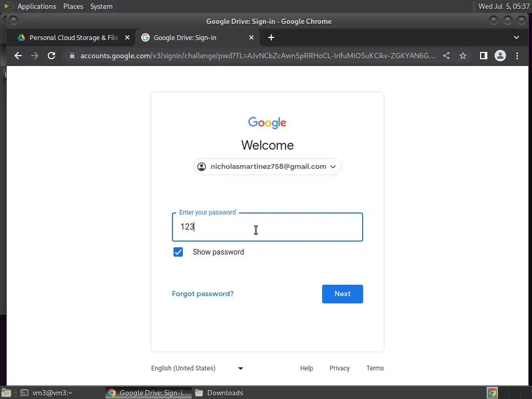Go back with the browser back arrow
Image resolution: width=532 pixels, height=399 pixels.
pyautogui.click(x=18, y=56)
